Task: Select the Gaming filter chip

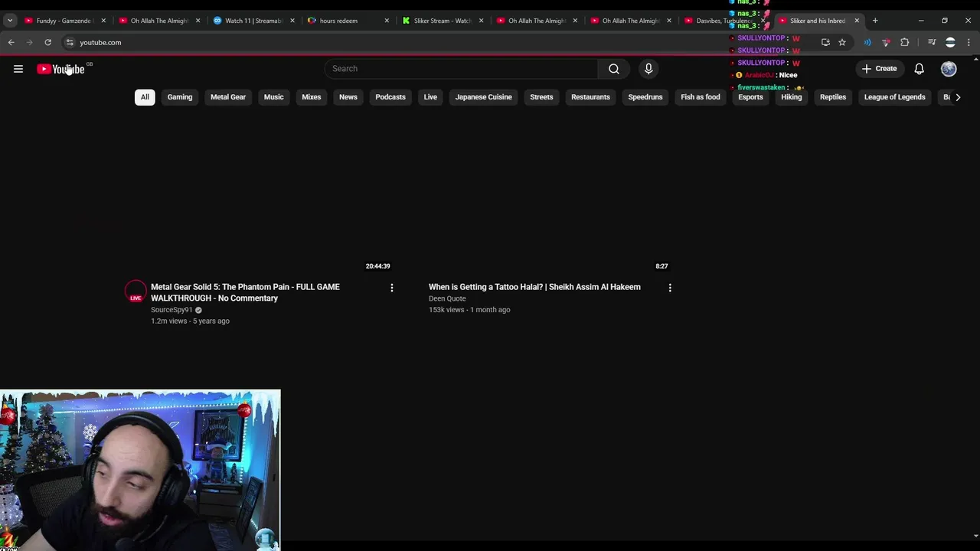Action: pyautogui.click(x=180, y=97)
